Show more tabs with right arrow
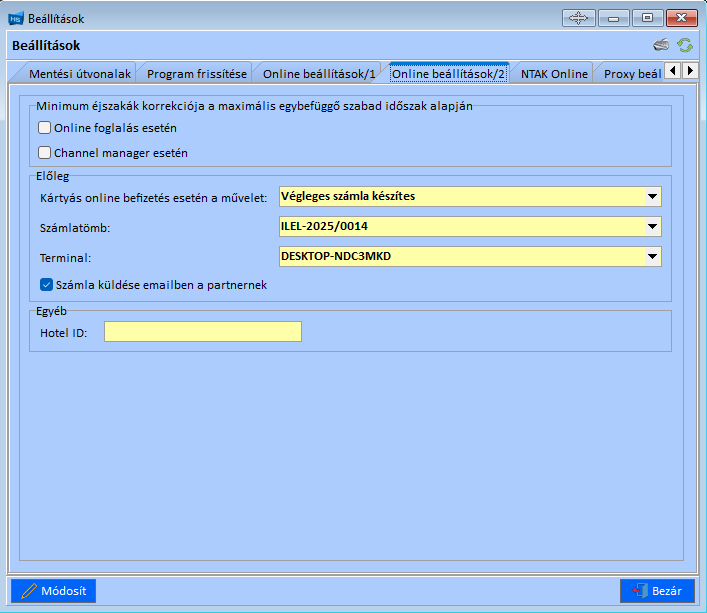Image resolution: width=707 pixels, height=613 pixels. click(x=690, y=70)
